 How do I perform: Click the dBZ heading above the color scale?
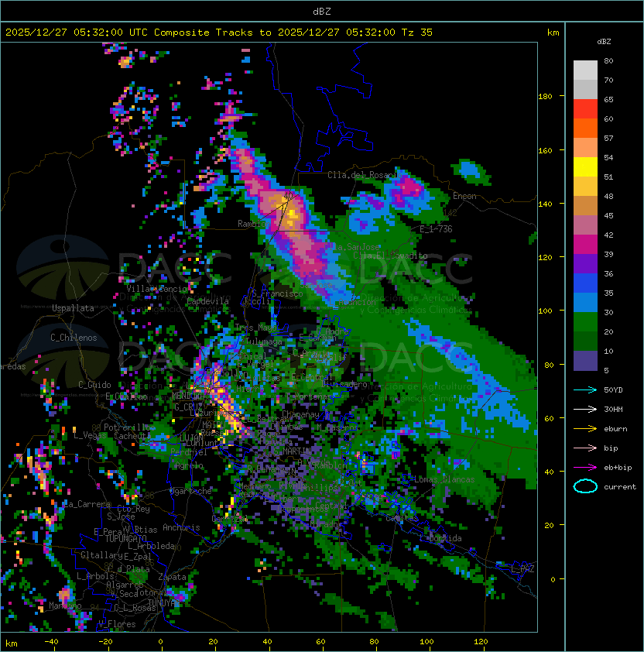(604, 42)
